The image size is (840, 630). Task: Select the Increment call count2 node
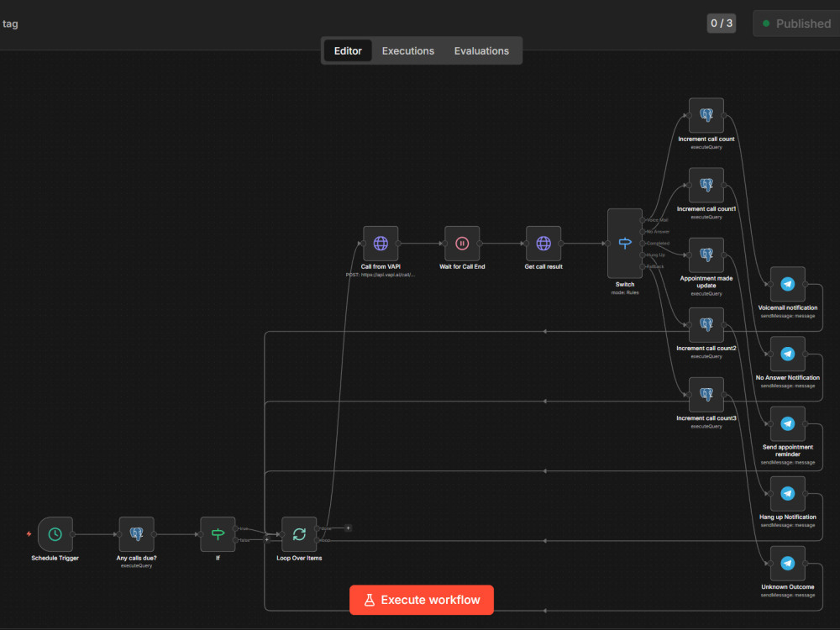pos(706,324)
